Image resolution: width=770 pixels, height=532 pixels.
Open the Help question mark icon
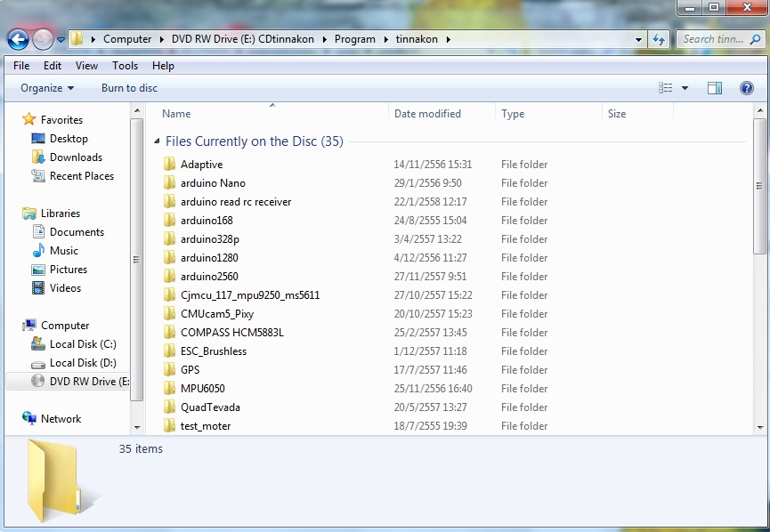click(747, 88)
